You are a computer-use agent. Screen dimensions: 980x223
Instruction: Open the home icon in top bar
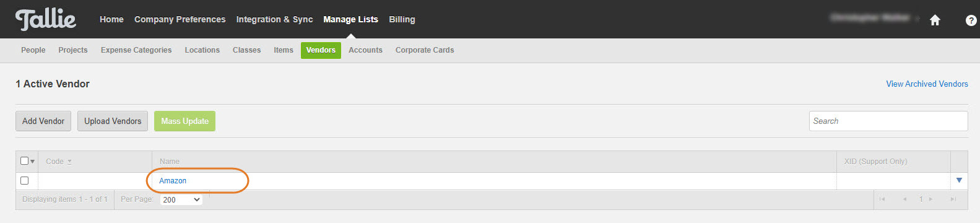[935, 20]
